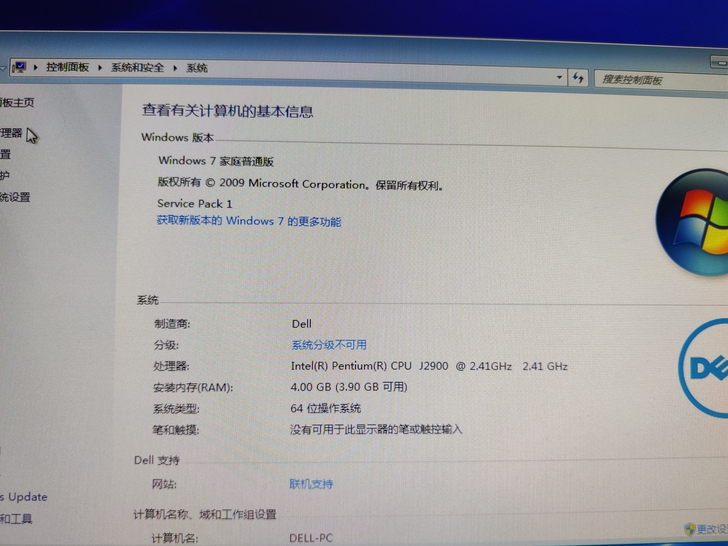Click the Dell logo image

click(x=703, y=368)
